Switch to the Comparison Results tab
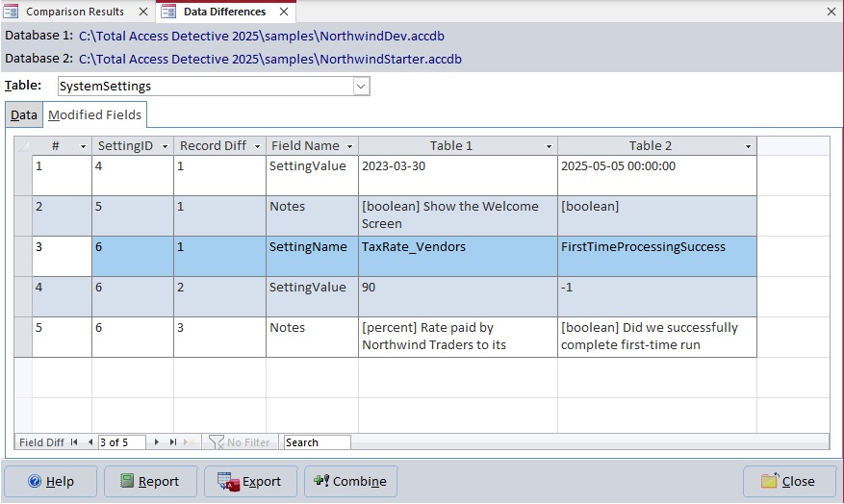Screen dimensions: 844x504 pos(74,12)
